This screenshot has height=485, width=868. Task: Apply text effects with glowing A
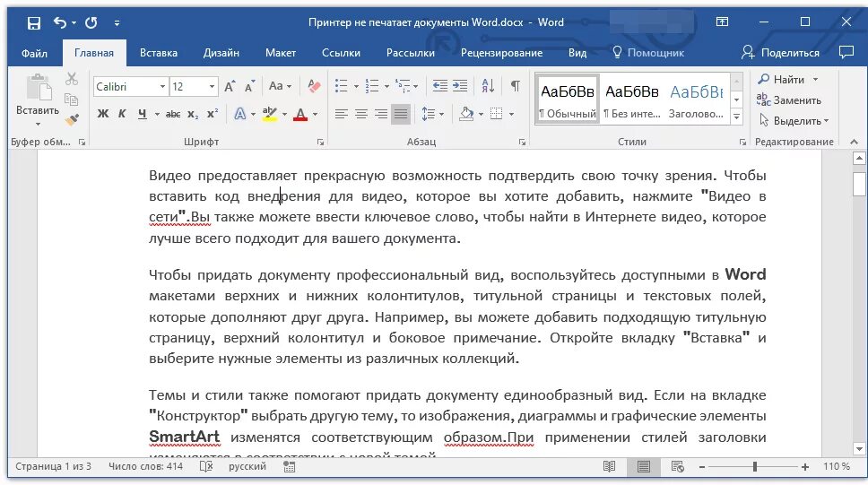coord(239,114)
